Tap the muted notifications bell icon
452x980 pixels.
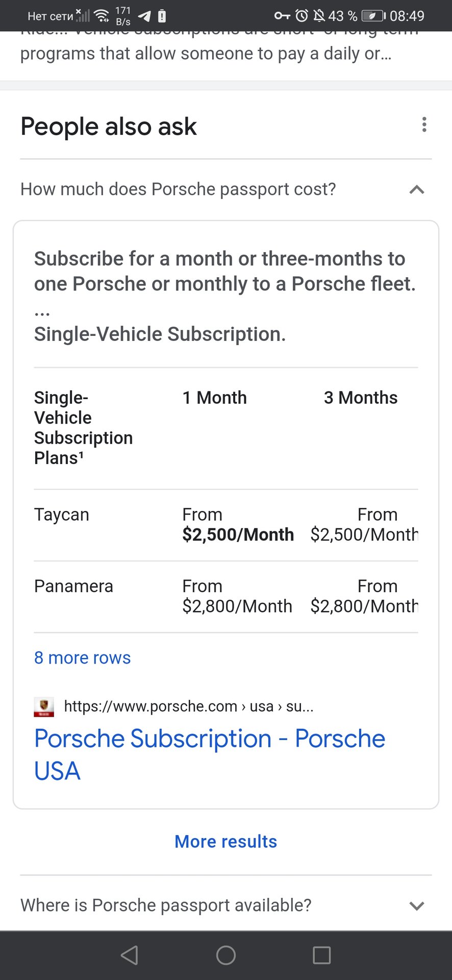tap(319, 16)
